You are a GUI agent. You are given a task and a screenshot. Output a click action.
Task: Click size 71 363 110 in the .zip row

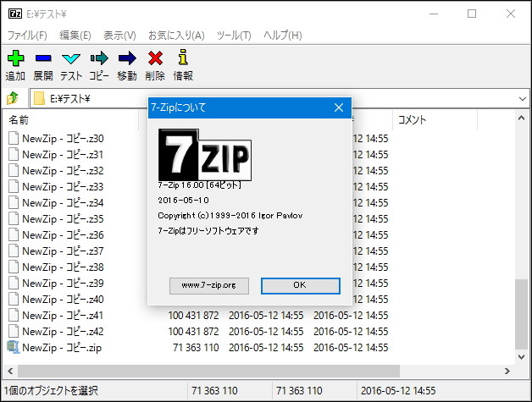196,348
